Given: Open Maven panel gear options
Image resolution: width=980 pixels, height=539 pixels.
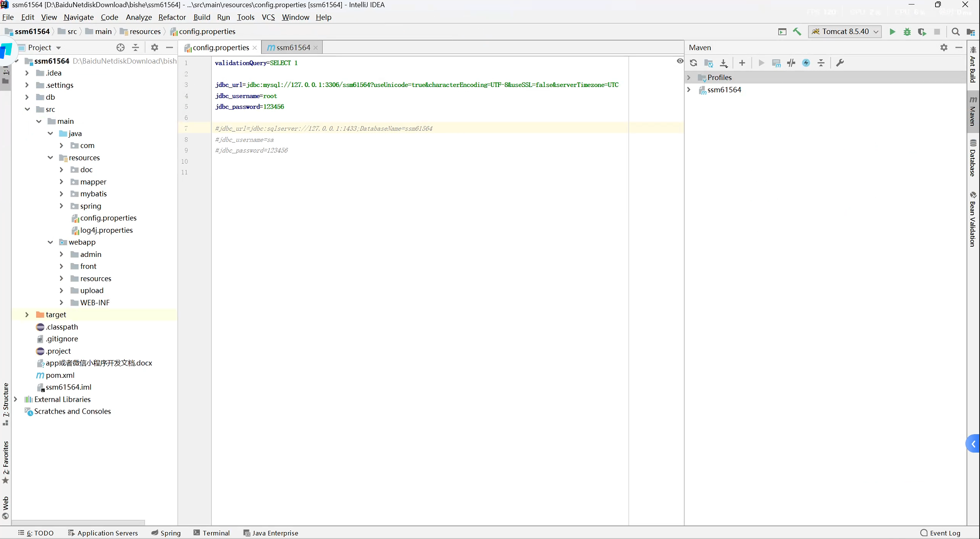Looking at the screenshot, I should 944,47.
